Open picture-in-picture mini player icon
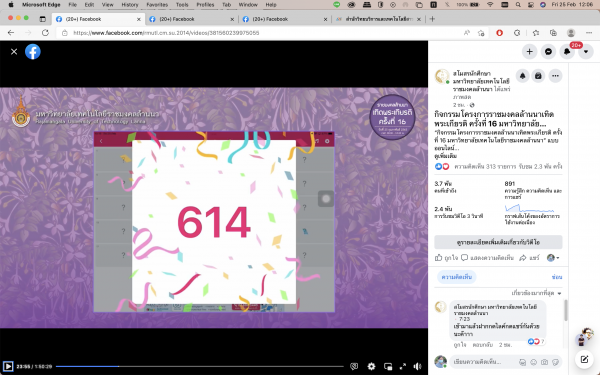The width and height of the screenshot is (600, 375). click(388, 367)
